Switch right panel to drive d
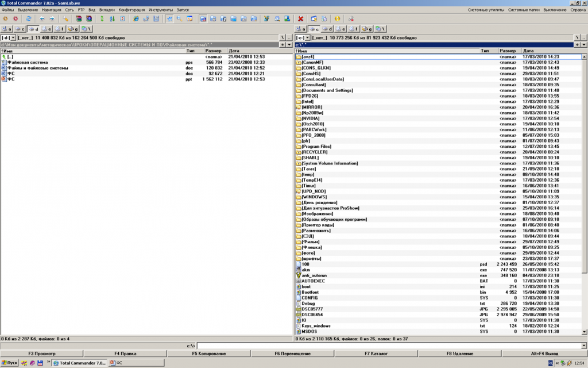Viewport: 588px width, 368px height. point(327,29)
